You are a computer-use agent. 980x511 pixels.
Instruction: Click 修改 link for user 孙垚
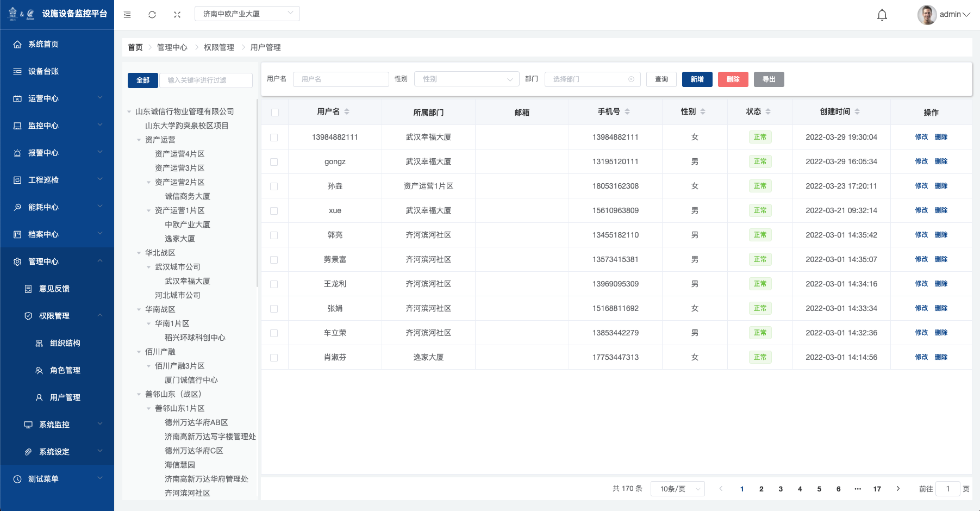tap(921, 186)
